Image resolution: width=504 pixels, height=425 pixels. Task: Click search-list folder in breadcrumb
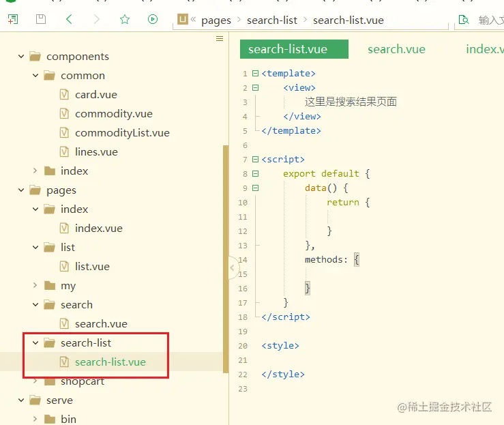coord(272,20)
